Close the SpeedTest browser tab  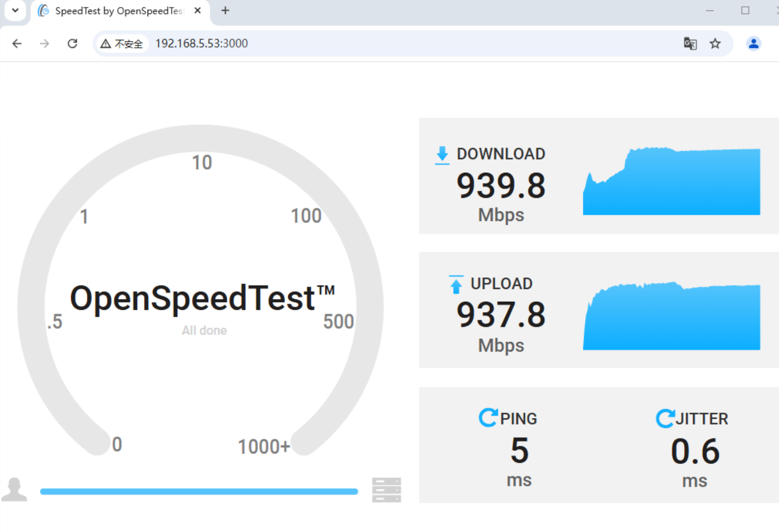(x=197, y=11)
